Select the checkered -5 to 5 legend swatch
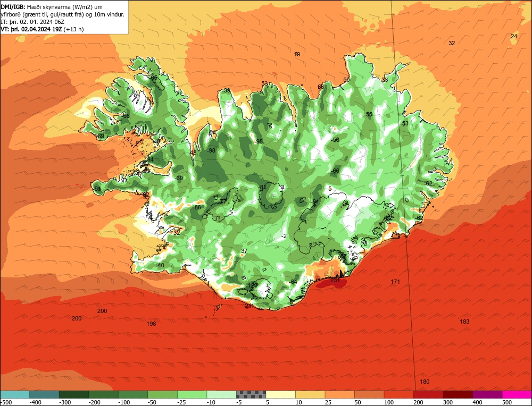Image resolution: width=532 pixels, height=406 pixels. coord(251,394)
